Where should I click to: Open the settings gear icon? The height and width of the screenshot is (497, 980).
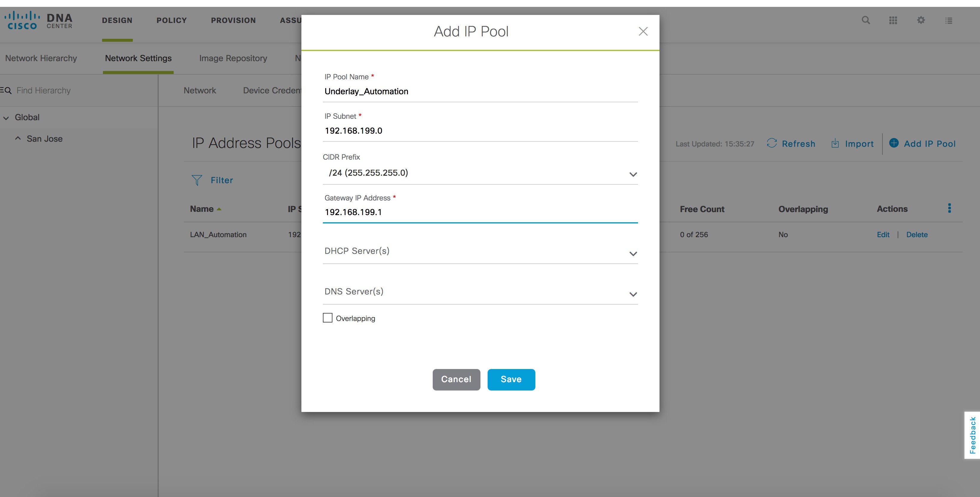[x=921, y=20]
